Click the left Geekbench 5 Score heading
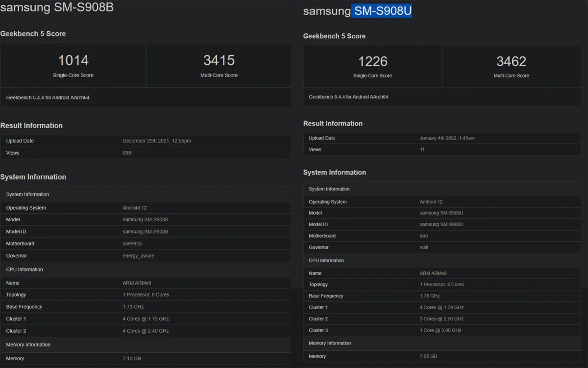The image size is (588, 368). 33,34
